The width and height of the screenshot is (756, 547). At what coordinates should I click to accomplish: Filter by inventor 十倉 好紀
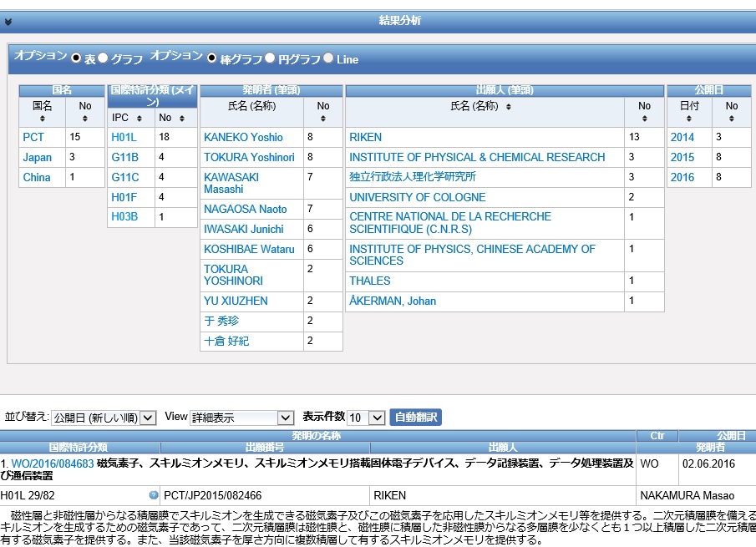coord(226,342)
